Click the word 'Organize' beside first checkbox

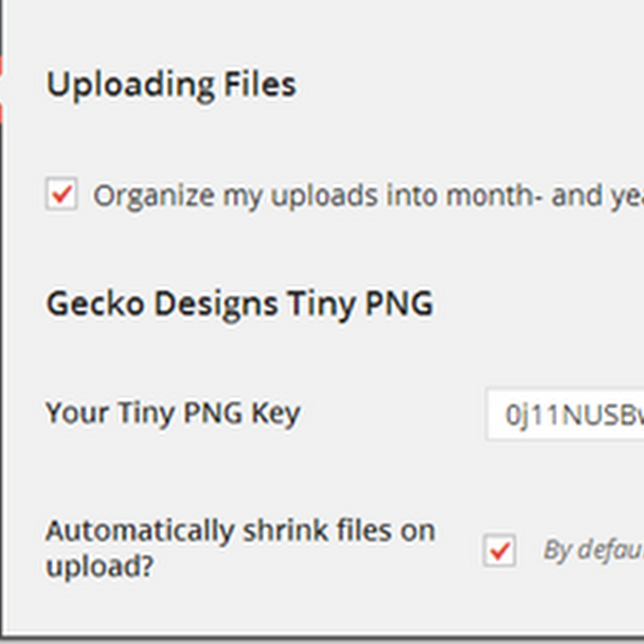point(154,196)
